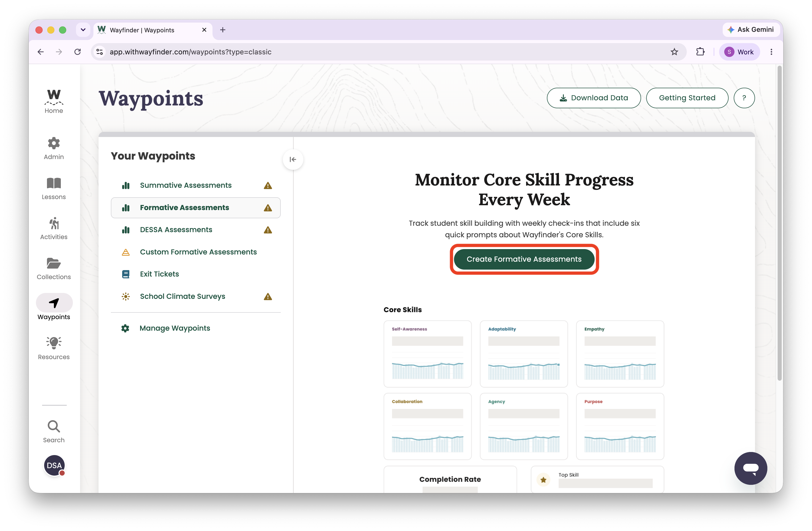Screen dimensions: 812x531
Task: Go to Wayfinder Home logo
Action: click(x=54, y=97)
